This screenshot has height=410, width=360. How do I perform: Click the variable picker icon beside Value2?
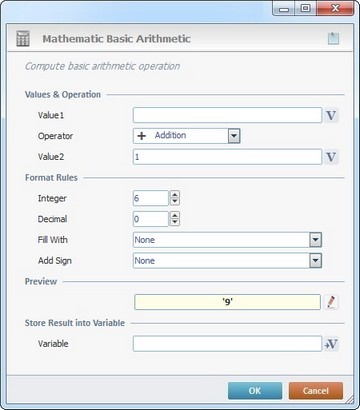click(x=331, y=157)
